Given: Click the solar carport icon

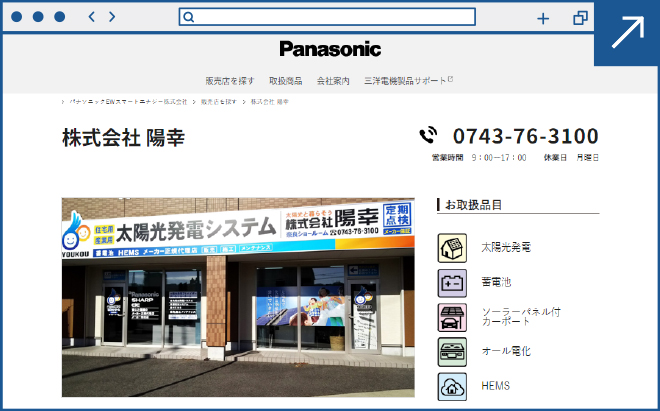Looking at the screenshot, I should [452, 318].
